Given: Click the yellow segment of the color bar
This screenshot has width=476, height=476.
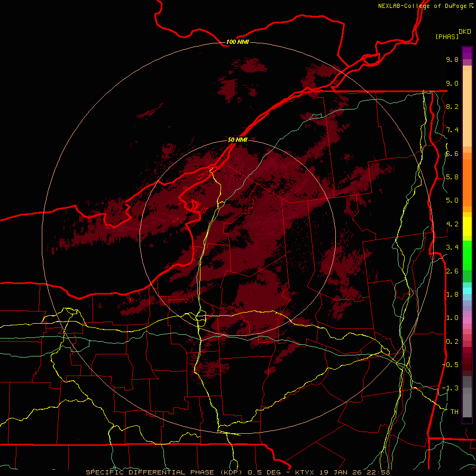Looking at the screenshot, I should tap(467, 226).
